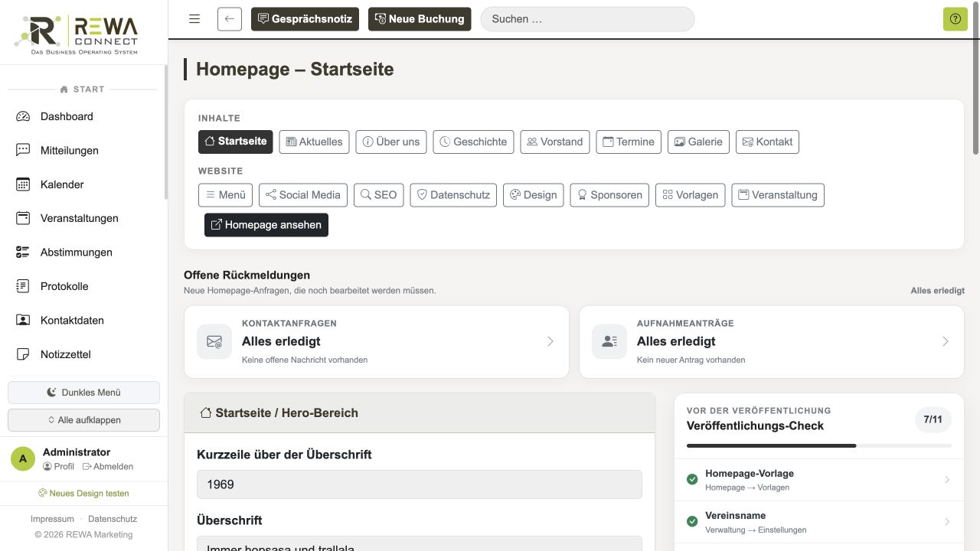The width and height of the screenshot is (980, 551).
Task: Click the Suchen search field
Action: (587, 19)
